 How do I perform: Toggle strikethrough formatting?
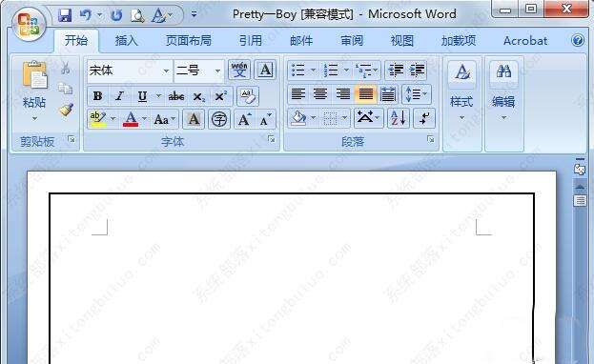176,96
